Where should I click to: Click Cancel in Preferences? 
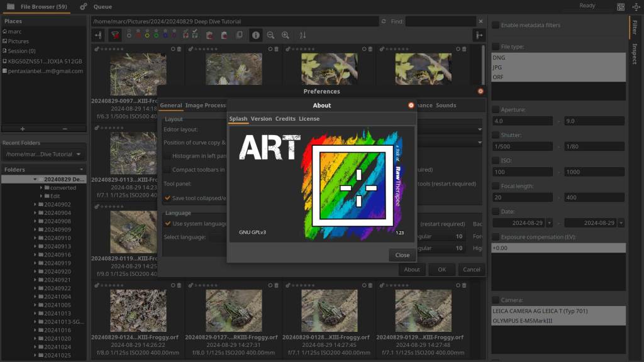pyautogui.click(x=472, y=270)
